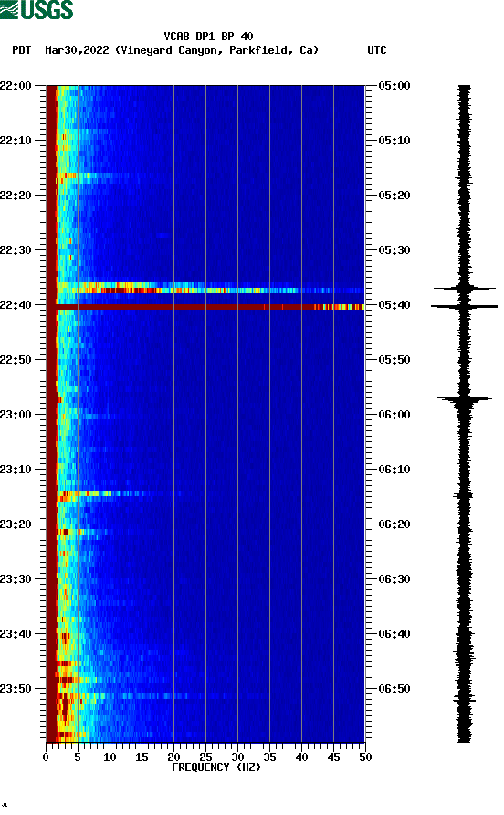Click '(Vineyard Canyon, Parkfield, Ca)' location text
This screenshot has width=504, height=815.
click(216, 50)
